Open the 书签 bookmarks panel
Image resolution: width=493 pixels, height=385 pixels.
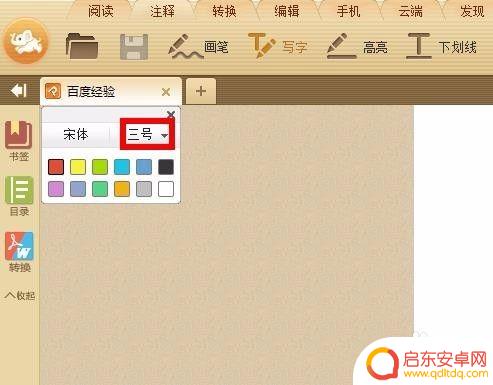[19, 141]
